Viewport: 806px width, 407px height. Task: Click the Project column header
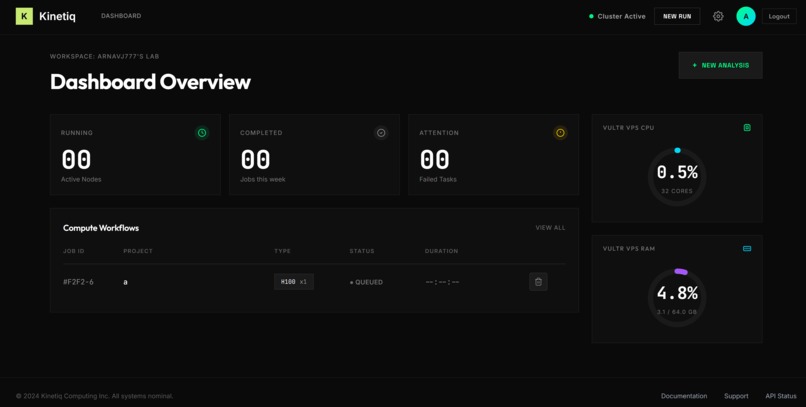click(138, 251)
